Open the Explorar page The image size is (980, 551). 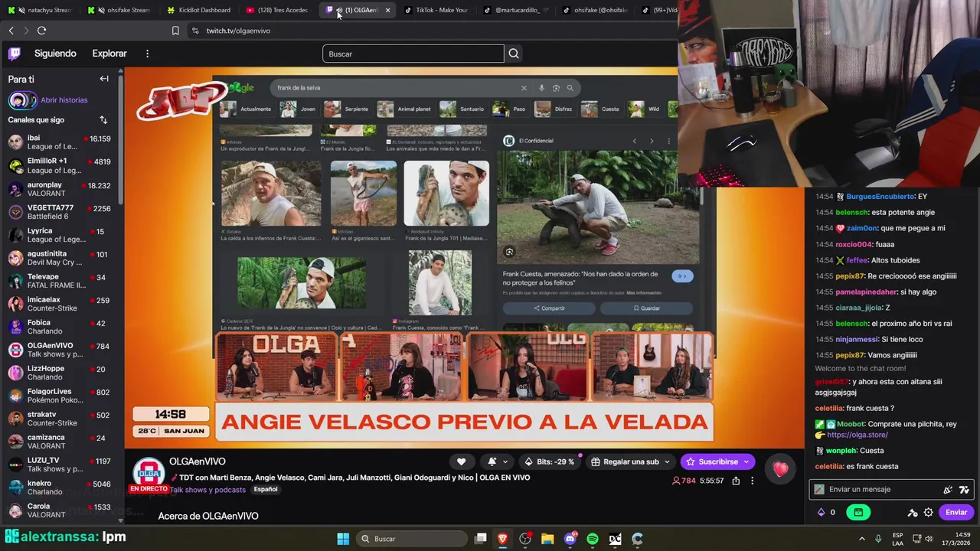point(109,54)
